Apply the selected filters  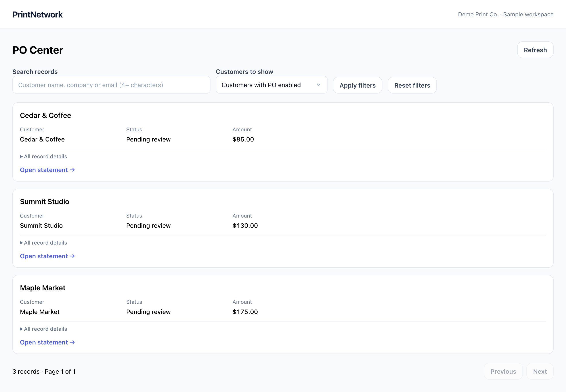pyautogui.click(x=358, y=85)
